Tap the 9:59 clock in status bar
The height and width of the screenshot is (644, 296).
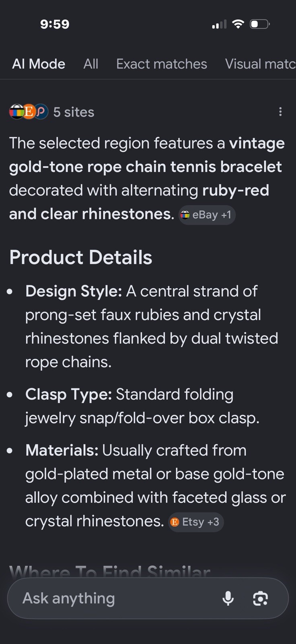click(x=55, y=24)
